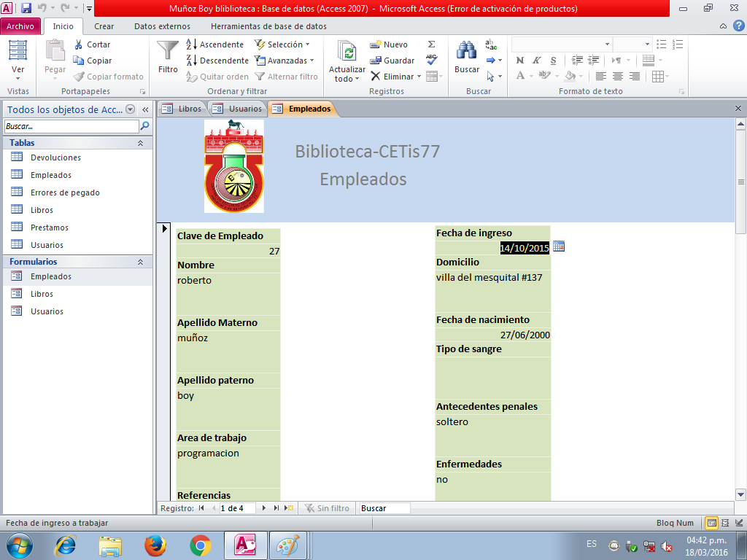The width and height of the screenshot is (747, 560).
Task: Open the Eliminar dropdown arrow
Action: pos(419,76)
